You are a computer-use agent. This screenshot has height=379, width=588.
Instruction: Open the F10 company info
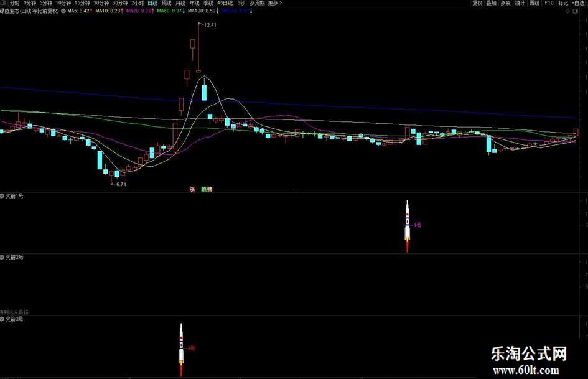point(549,3)
